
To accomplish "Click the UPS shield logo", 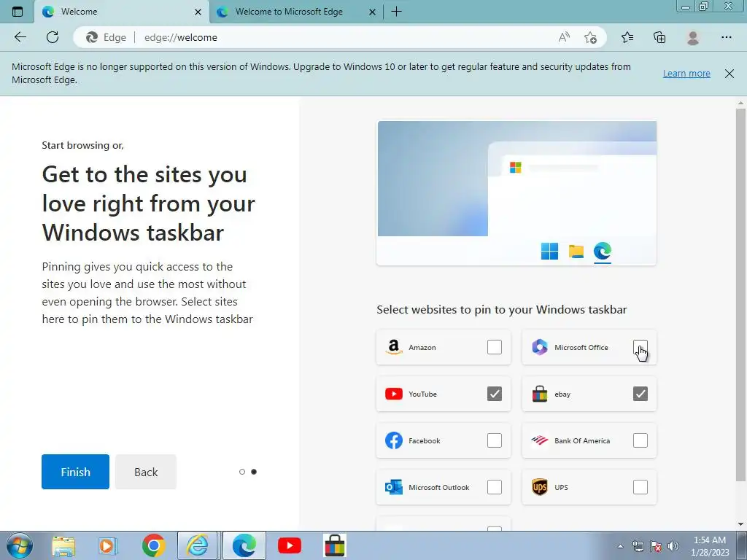I will 539,487.
